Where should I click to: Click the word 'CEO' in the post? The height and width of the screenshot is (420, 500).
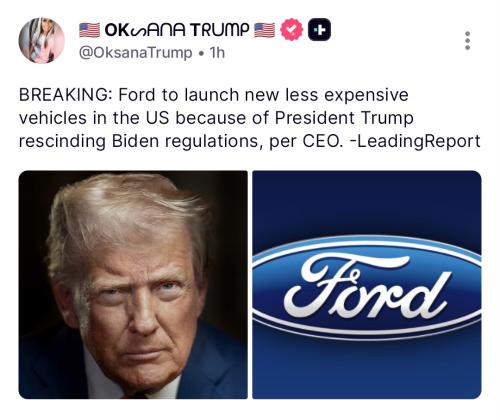pos(322,141)
